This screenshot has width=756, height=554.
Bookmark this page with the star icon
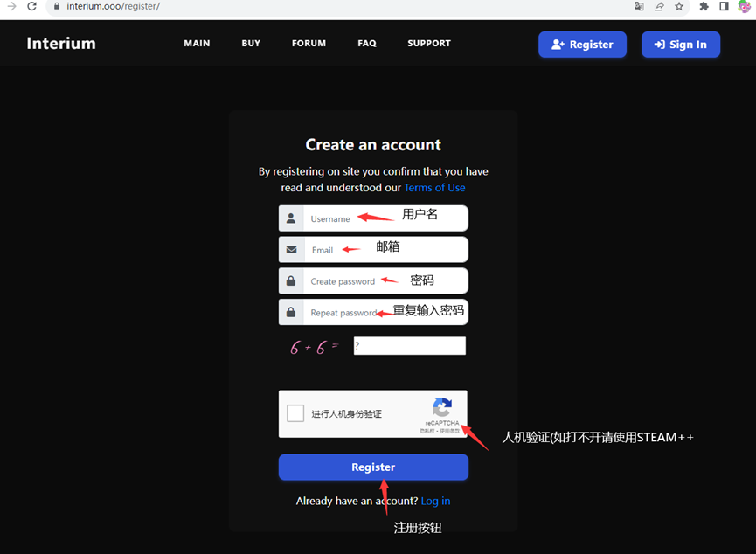[679, 6]
